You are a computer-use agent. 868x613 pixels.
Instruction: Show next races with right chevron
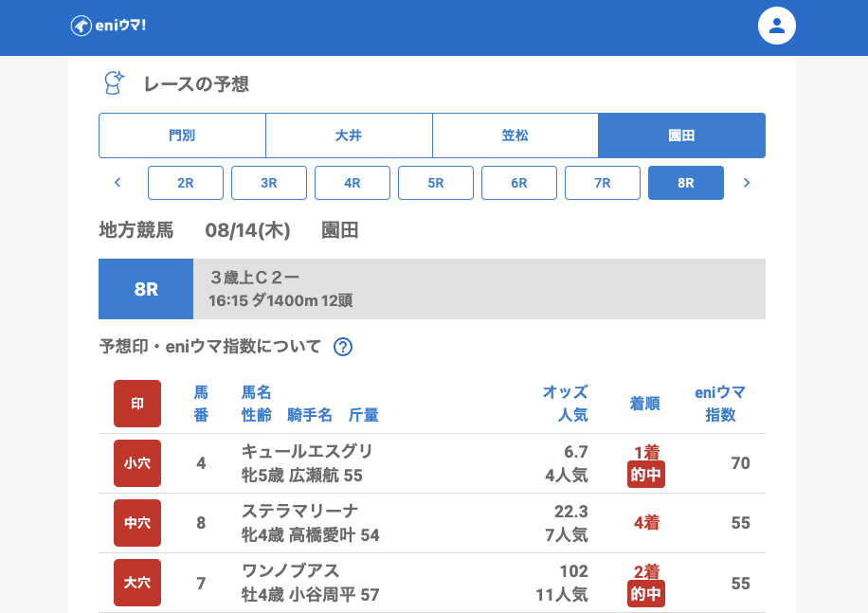pyautogui.click(x=747, y=183)
